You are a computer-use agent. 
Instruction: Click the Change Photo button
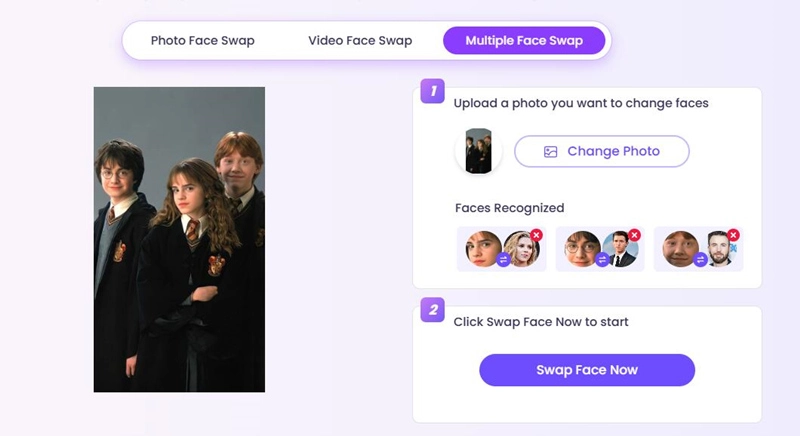601,152
